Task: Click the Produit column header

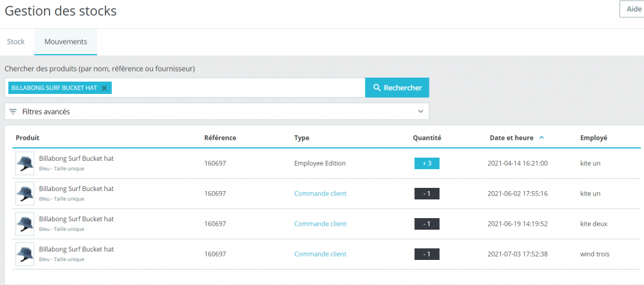Action: pos(28,138)
